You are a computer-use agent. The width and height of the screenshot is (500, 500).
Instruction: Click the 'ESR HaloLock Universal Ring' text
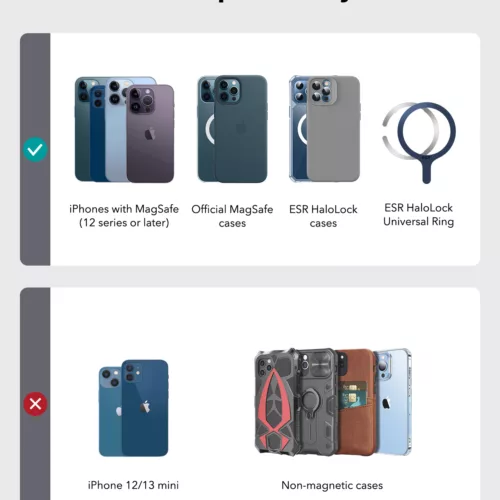pos(419,215)
